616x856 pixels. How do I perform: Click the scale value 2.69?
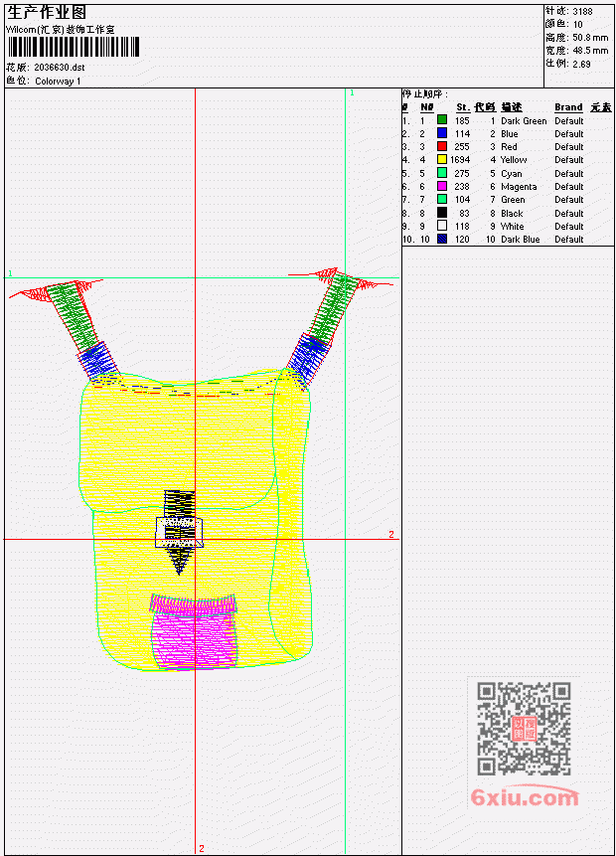[581, 64]
